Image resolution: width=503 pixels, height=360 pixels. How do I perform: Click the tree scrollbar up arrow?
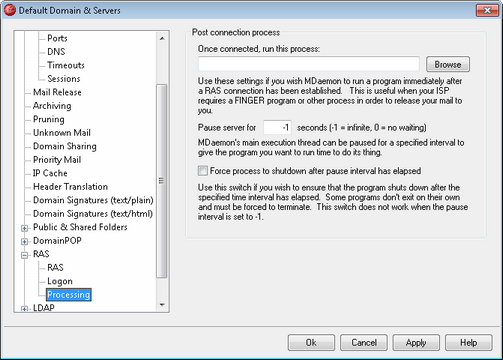162,38
